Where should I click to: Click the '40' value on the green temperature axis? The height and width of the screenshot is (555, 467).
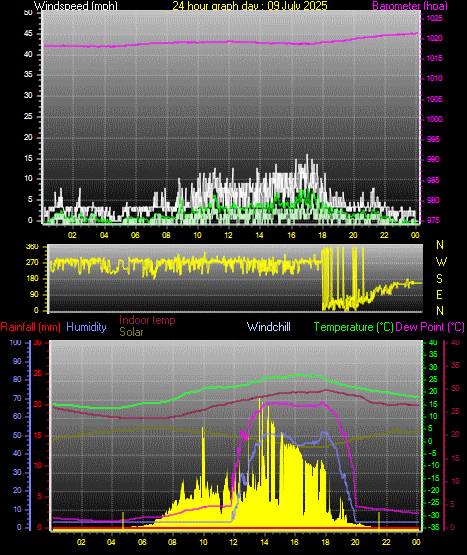(433, 343)
